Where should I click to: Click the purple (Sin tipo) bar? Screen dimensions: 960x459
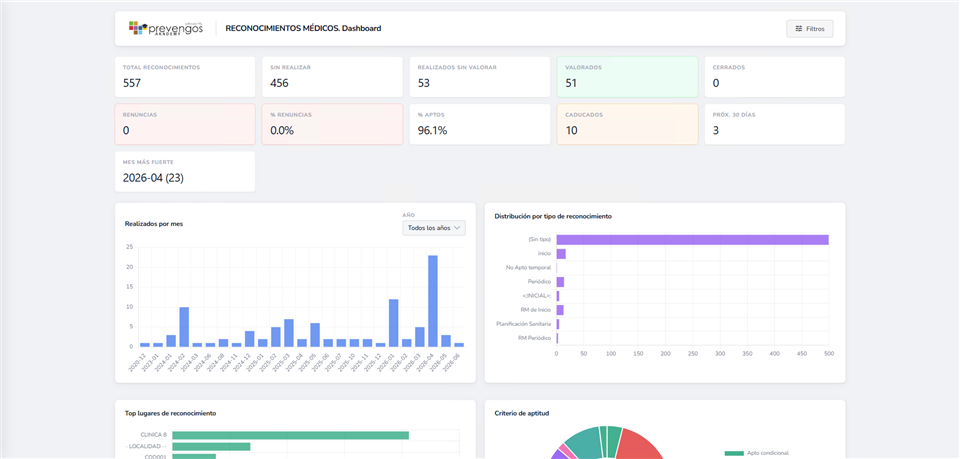[692, 240]
